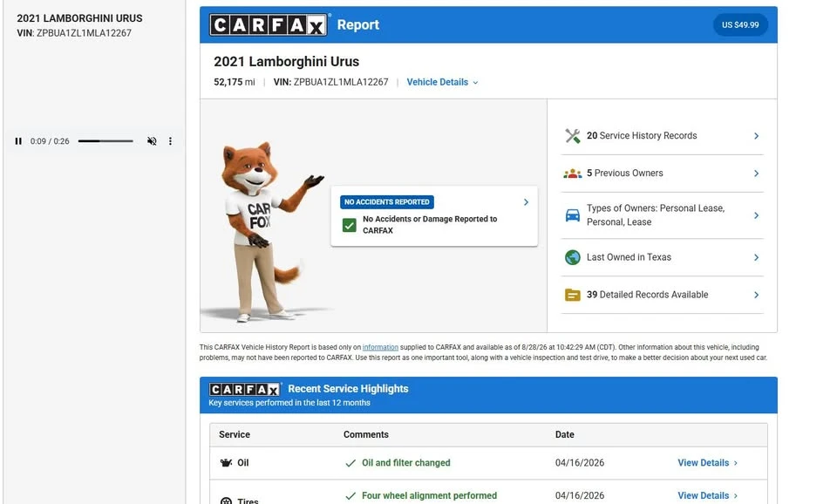Expand the Types of Owners chevron

[757, 215]
